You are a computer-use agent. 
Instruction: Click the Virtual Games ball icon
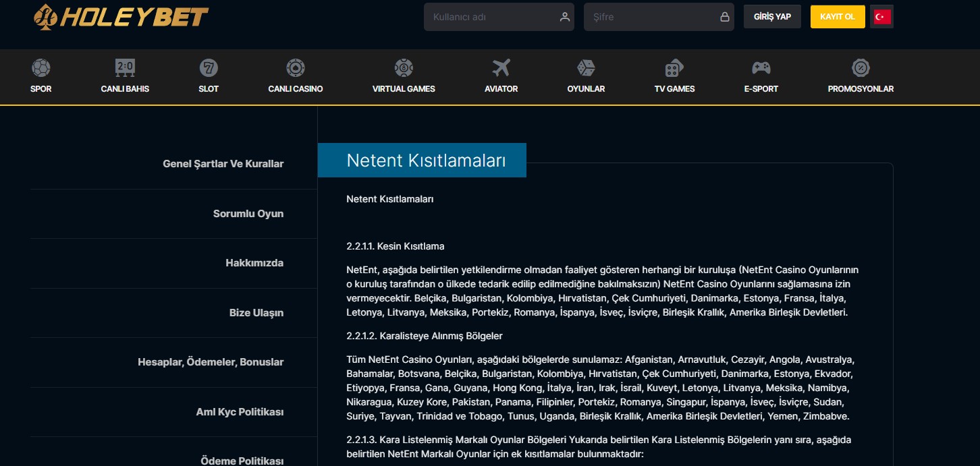[404, 67]
